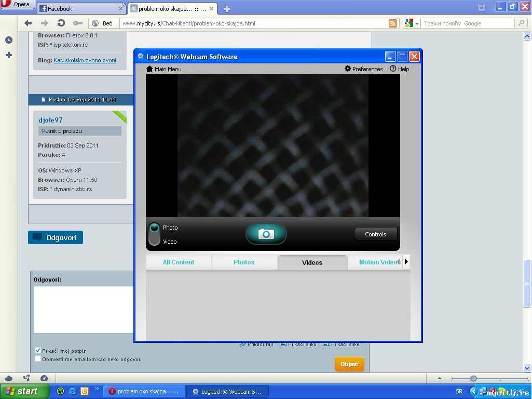Close the 'problem oko skajpa' tab
The image size is (532, 399).
211,8
